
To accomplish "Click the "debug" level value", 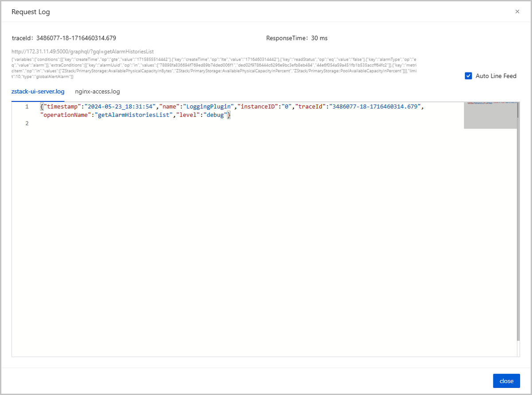I will coord(215,115).
